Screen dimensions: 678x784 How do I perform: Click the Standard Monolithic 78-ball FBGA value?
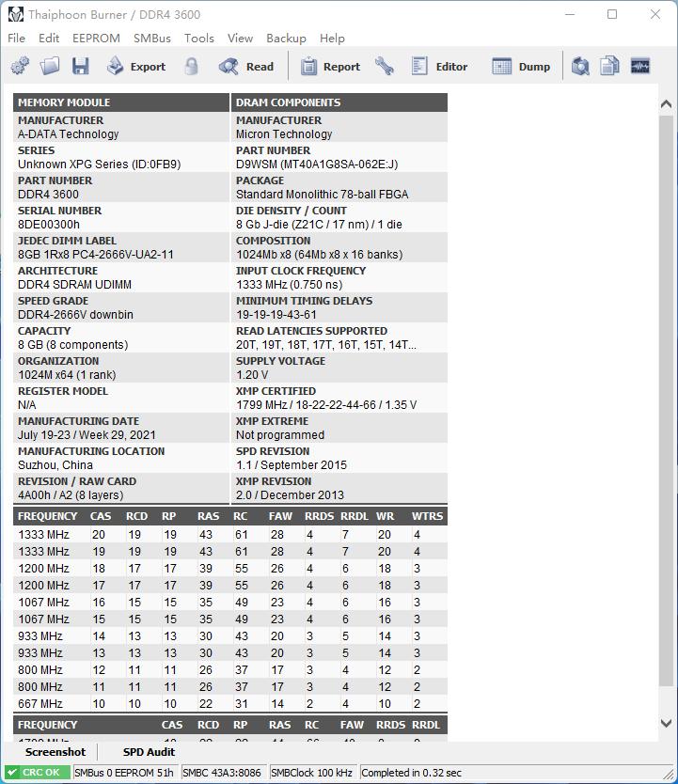point(323,194)
